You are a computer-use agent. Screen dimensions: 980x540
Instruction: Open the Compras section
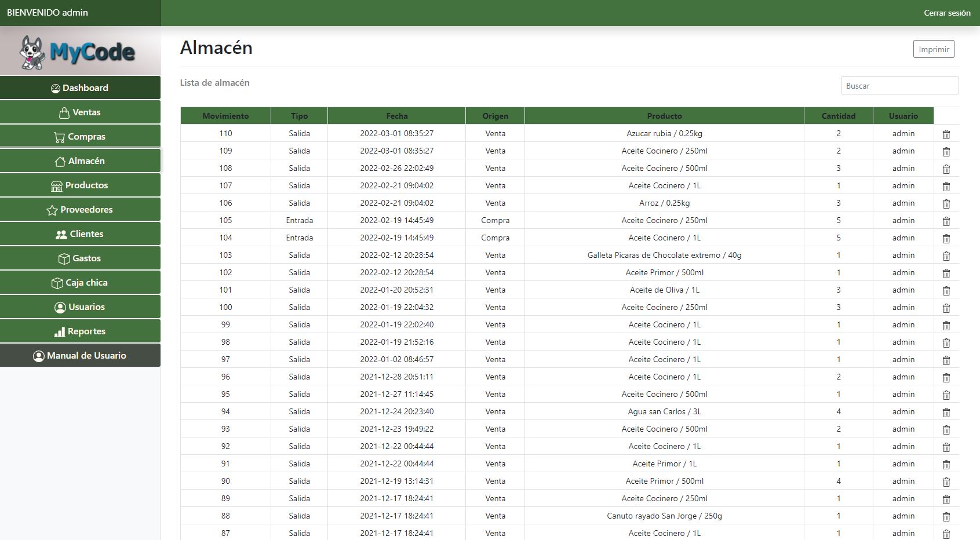80,137
